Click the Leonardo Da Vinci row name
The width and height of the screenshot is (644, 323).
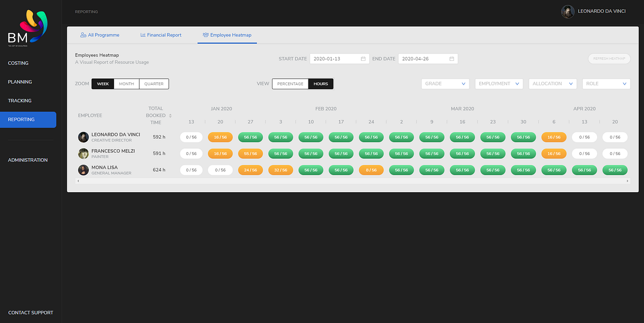pos(115,135)
